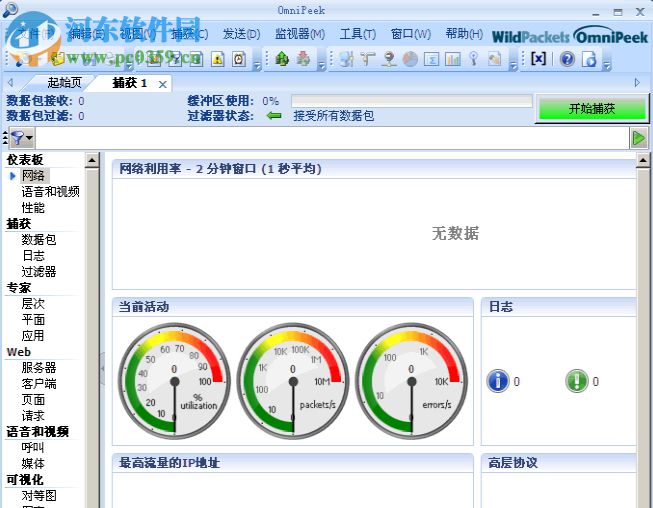The width and height of the screenshot is (653, 508).
Task: Open 对等图 under 可视化
Action: pyautogui.click(x=39, y=496)
